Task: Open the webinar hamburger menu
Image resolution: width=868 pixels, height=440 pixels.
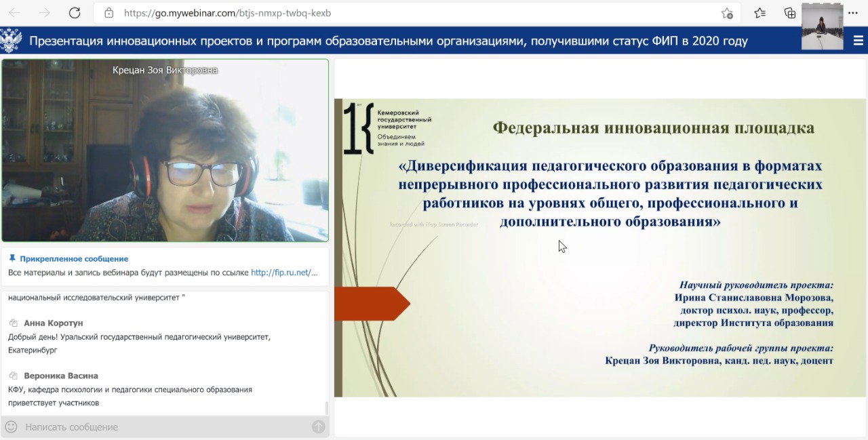Action: 858,41
